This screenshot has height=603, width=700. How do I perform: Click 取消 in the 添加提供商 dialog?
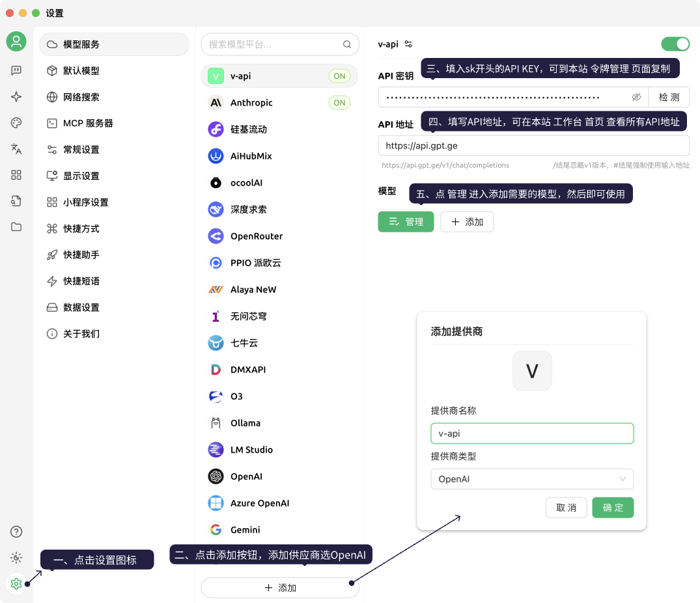point(566,507)
